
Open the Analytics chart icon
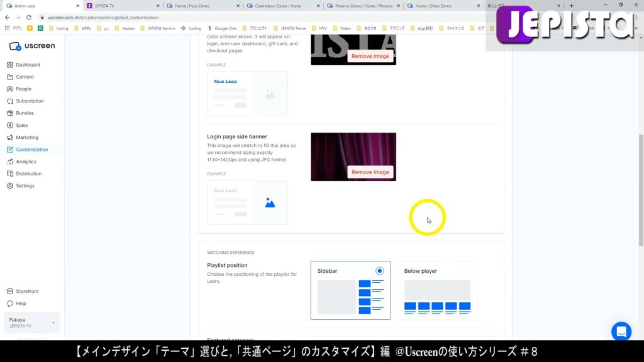tap(10, 162)
